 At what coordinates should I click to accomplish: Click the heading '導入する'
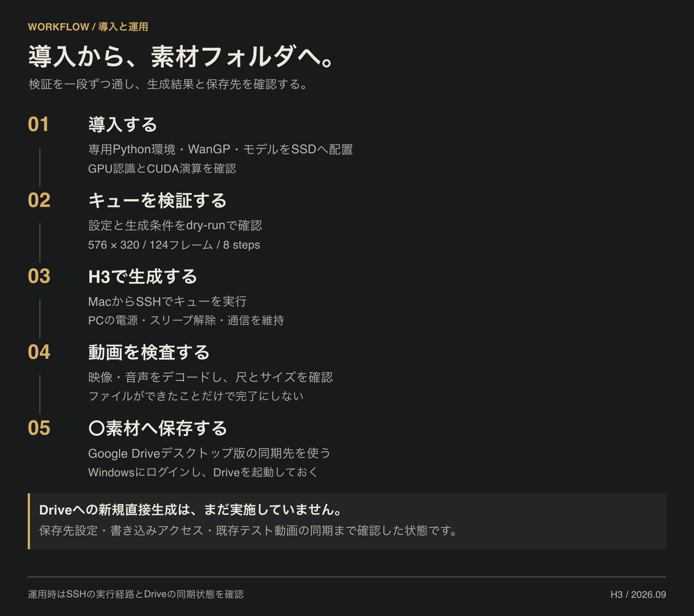click(x=123, y=125)
